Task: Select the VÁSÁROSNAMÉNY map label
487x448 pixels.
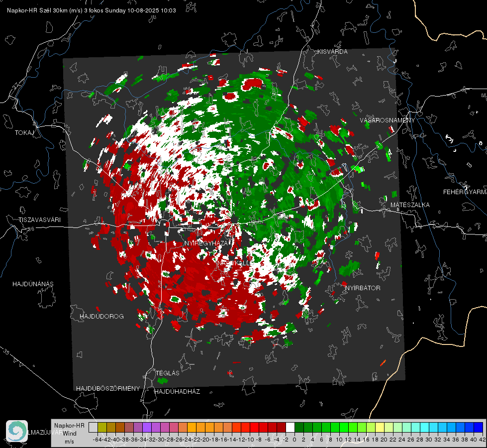Action: (388, 120)
